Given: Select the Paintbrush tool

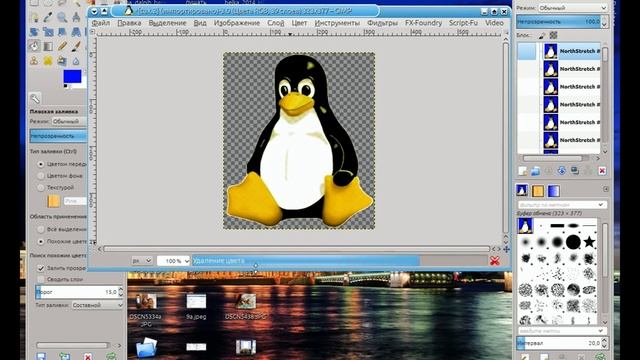Looking at the screenshot, I should tap(76, 47).
